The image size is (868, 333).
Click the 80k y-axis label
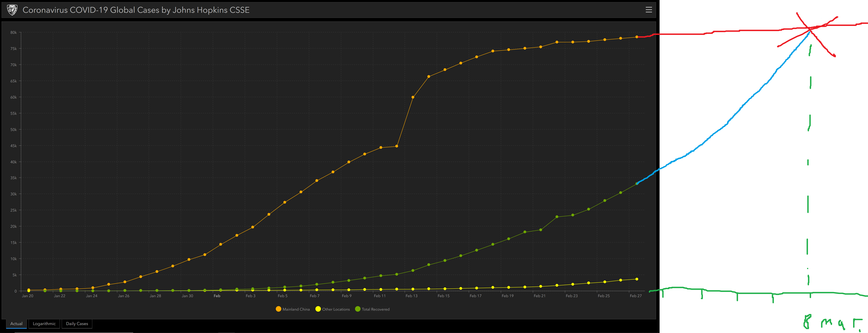tap(13, 33)
